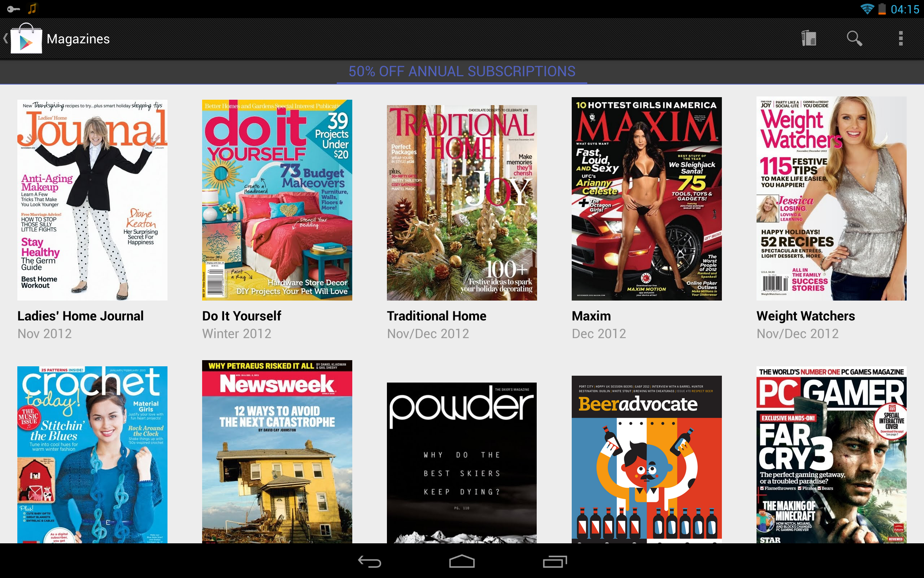Tap the Nov 2012 issue date
The height and width of the screenshot is (578, 924).
click(x=45, y=334)
